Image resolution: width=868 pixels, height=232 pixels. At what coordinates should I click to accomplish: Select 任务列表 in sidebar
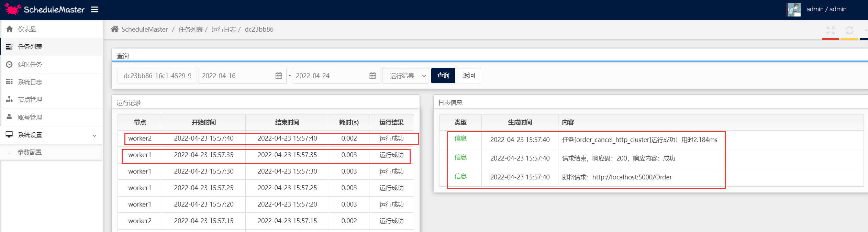click(x=52, y=47)
